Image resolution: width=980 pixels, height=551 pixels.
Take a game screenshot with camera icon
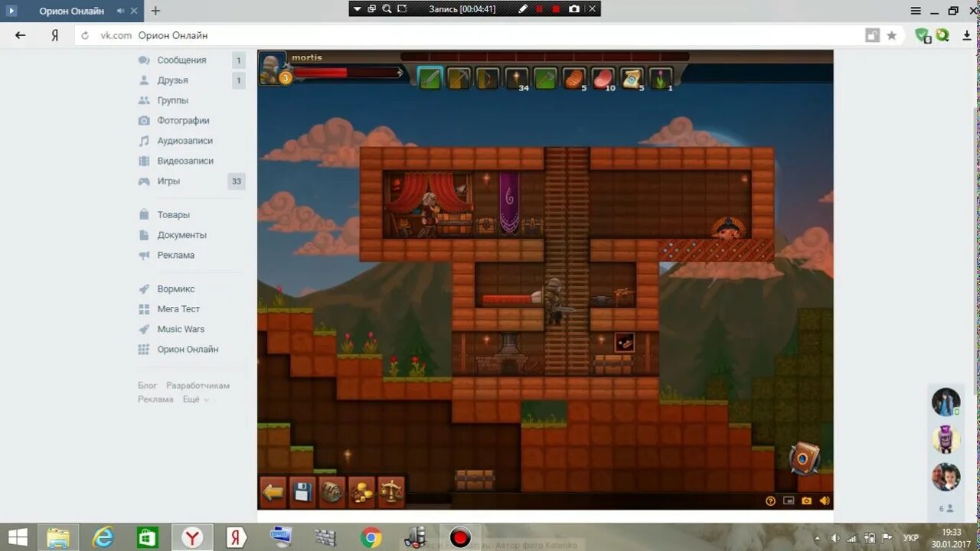[806, 501]
